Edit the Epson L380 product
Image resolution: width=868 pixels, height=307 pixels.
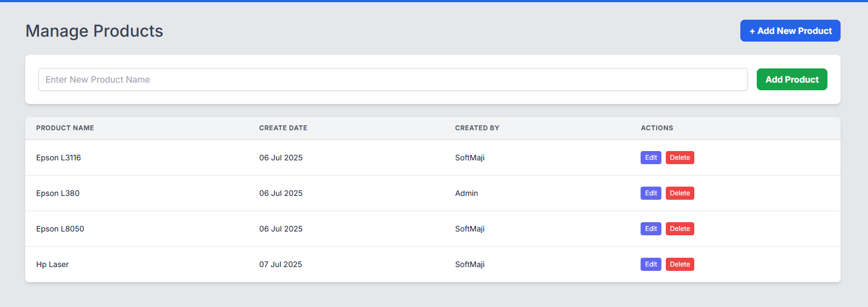click(650, 193)
